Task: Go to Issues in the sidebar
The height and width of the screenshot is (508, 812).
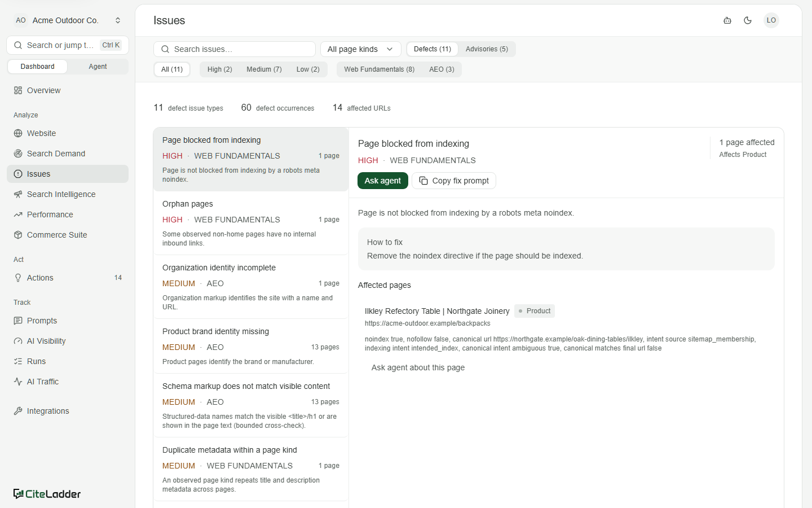Action: coord(68,174)
